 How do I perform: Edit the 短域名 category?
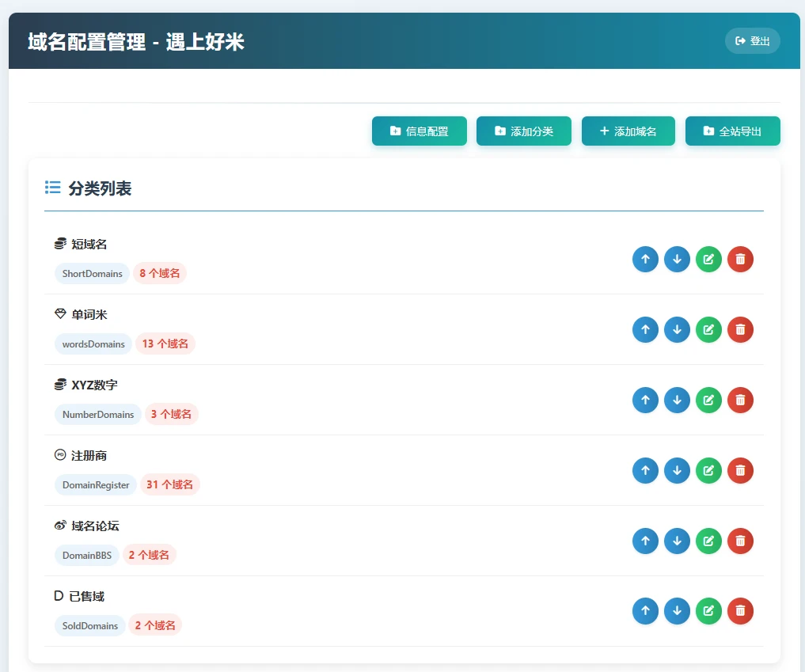(708, 259)
